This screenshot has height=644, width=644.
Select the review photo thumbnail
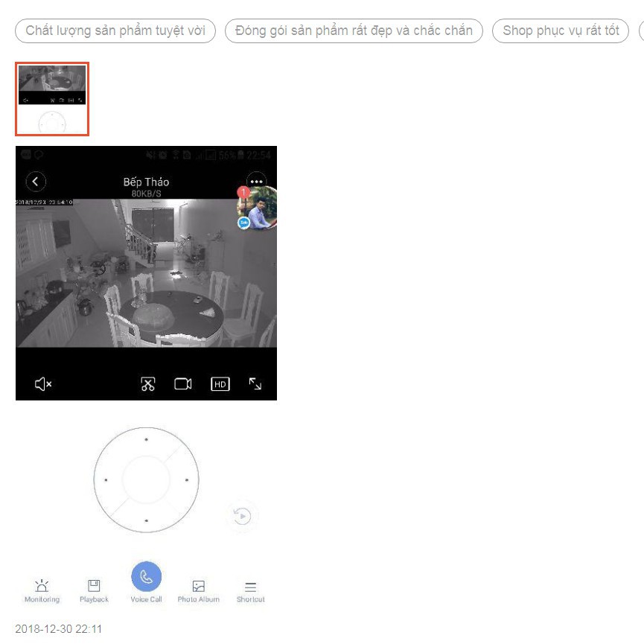(x=52, y=99)
